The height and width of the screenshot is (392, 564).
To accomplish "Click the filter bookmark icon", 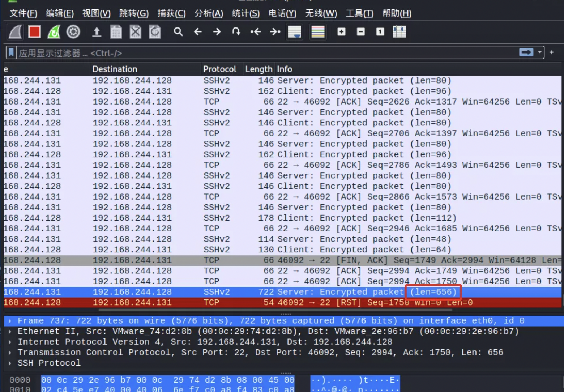I will pyautogui.click(x=11, y=53).
